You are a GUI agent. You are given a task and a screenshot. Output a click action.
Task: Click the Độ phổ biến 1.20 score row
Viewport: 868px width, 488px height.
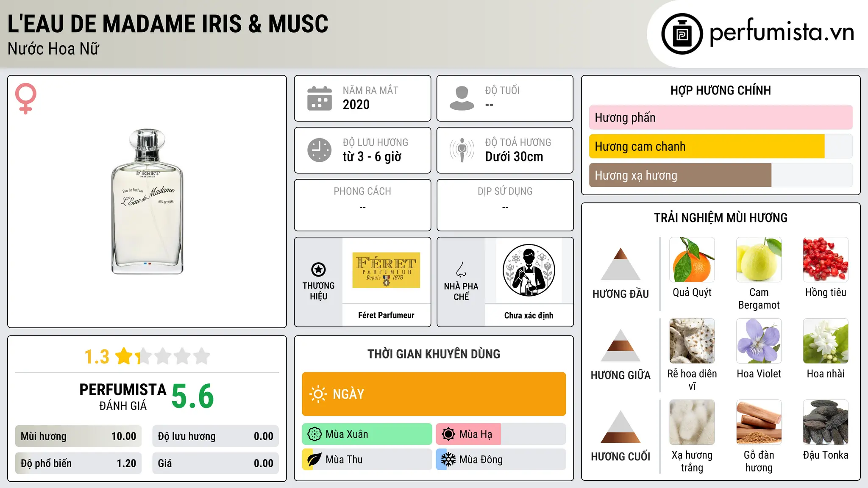[78, 463]
